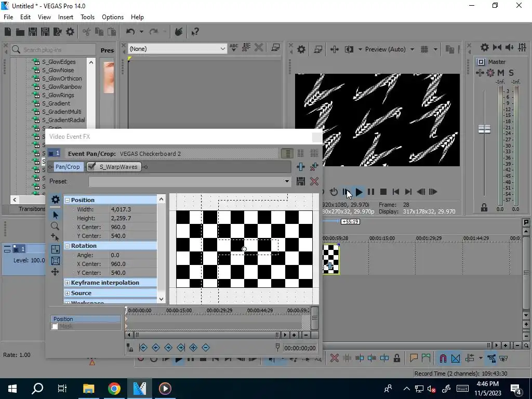Select the Pan/Crop chain button
532x399 pixels.
[68, 167]
